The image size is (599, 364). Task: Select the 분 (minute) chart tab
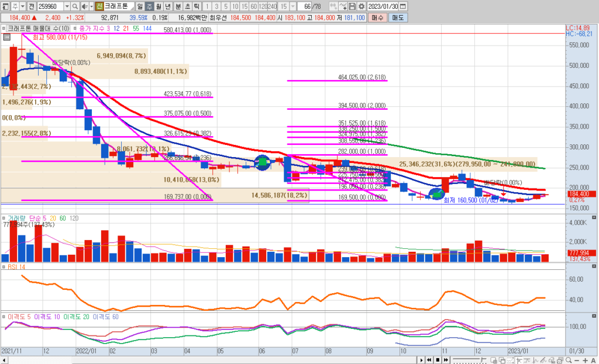(178, 6)
